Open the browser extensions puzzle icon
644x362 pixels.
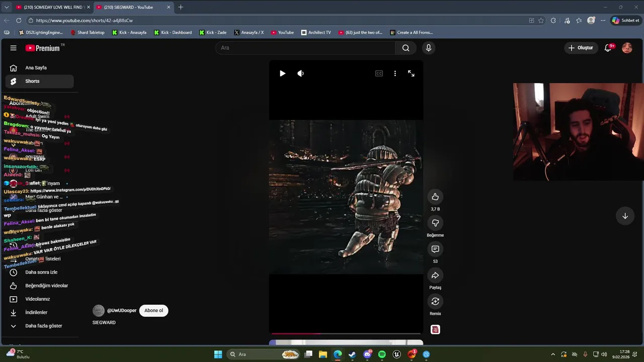pyautogui.click(x=553, y=21)
